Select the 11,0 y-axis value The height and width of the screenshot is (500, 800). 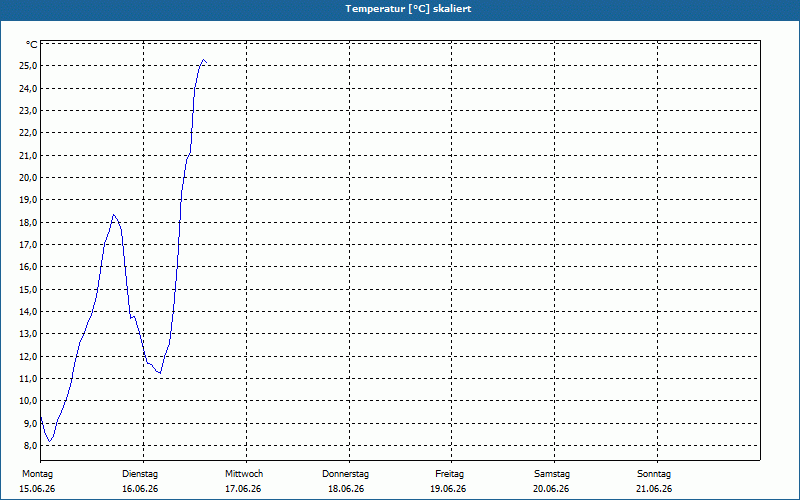coord(29,379)
